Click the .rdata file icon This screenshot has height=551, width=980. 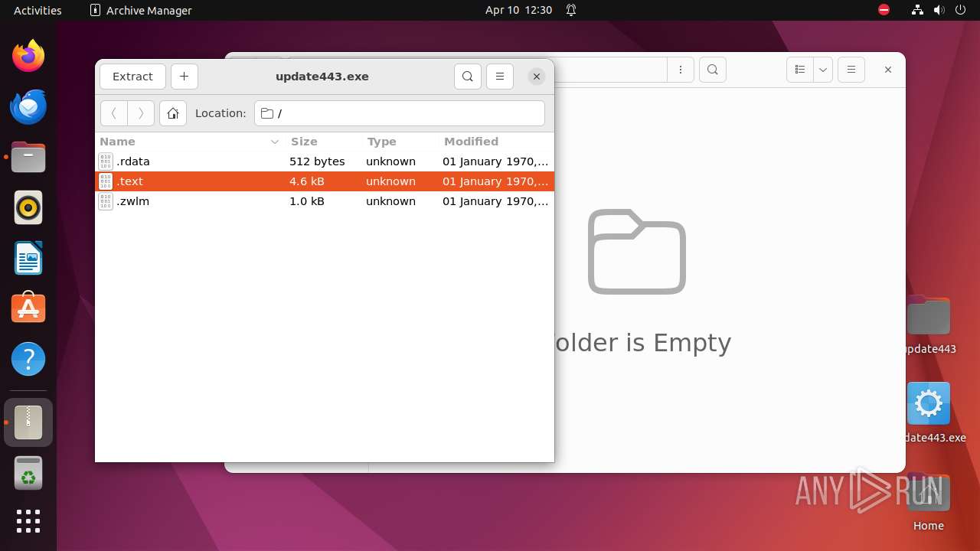106,161
